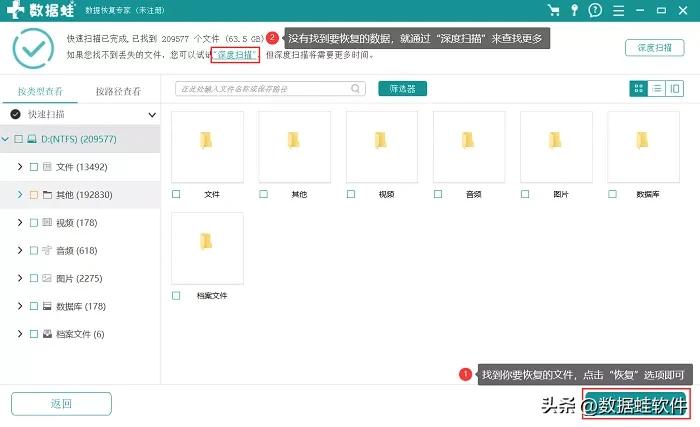Tick checkbox under 图片 folder thumbnail

coord(525,194)
